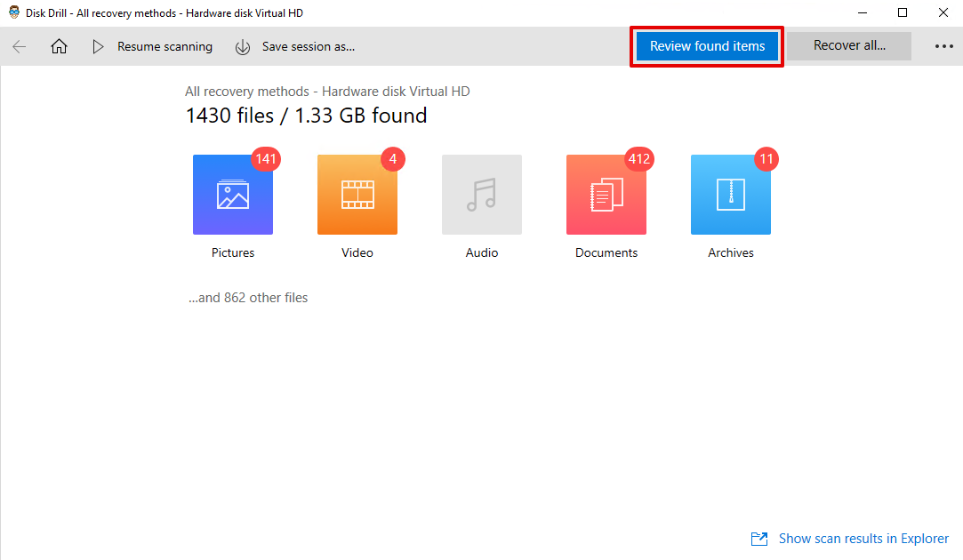Click the 141 badge on Pictures
This screenshot has height=560, width=963.
[266, 160]
